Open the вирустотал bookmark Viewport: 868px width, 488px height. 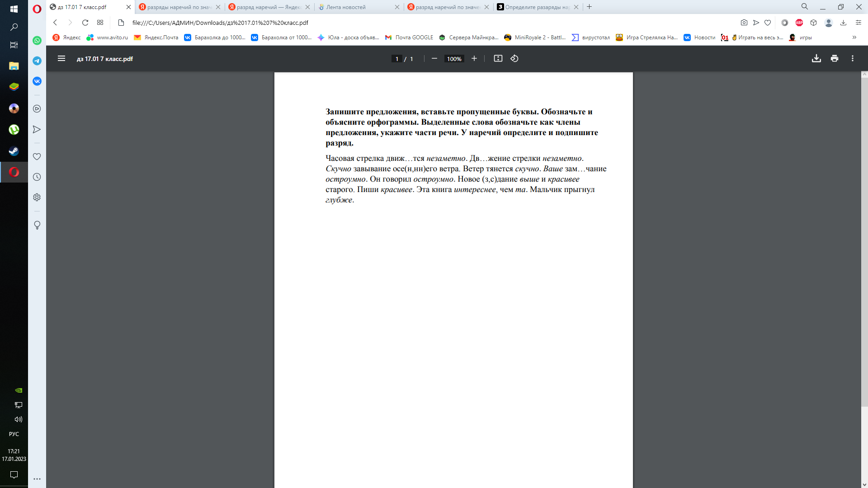(590, 38)
